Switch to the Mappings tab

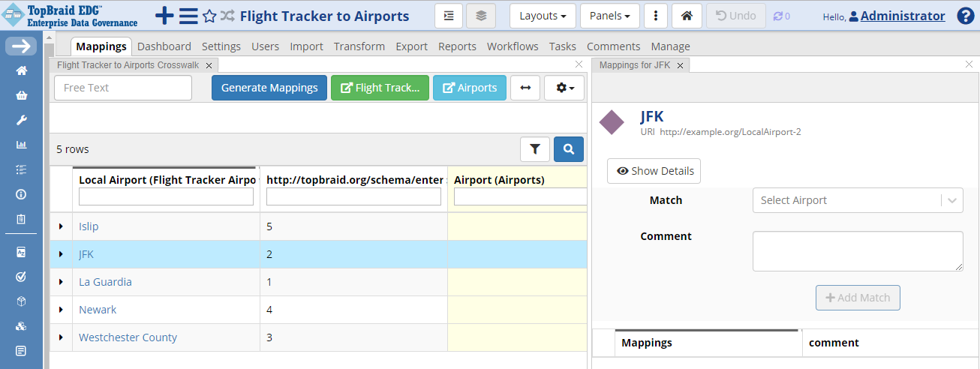(x=101, y=46)
